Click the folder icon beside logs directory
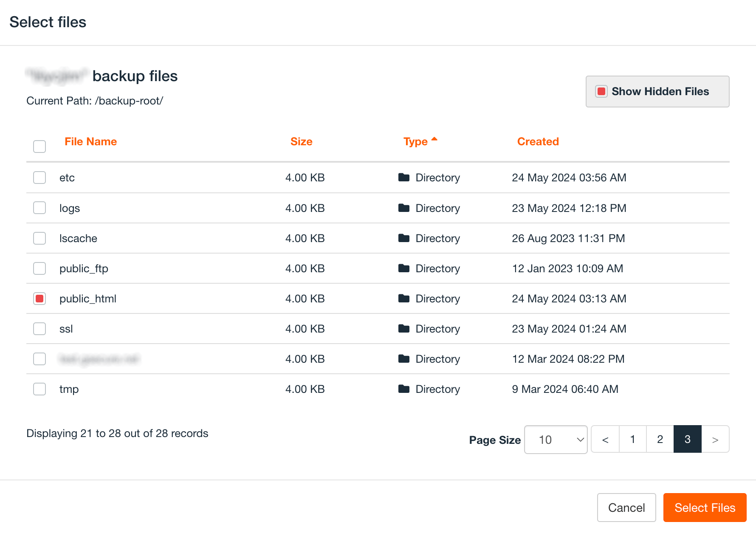Viewport: 756px width, 536px height. pos(403,208)
